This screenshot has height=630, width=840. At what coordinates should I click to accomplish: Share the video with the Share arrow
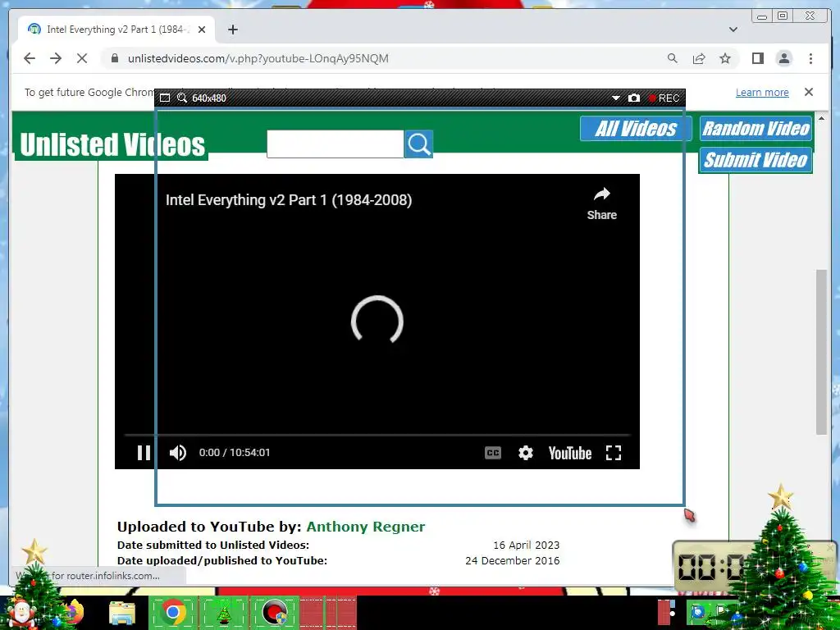coord(601,203)
